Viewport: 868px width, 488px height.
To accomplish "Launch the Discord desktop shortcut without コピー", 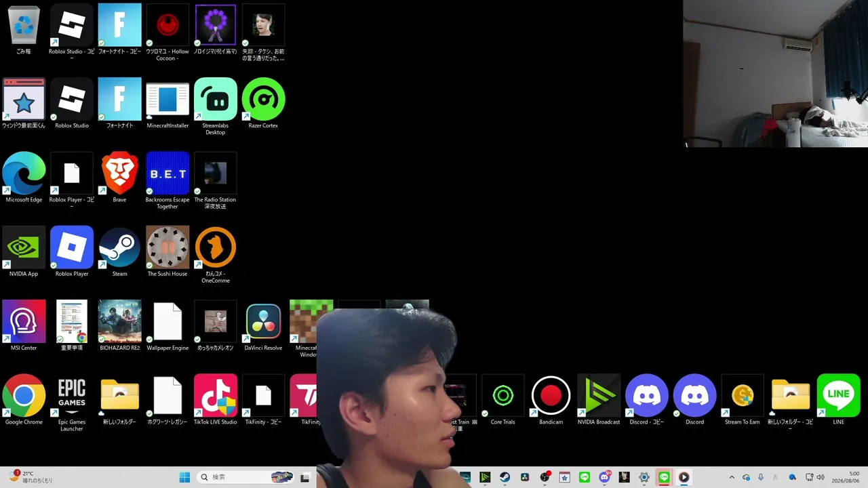I will pos(694,399).
